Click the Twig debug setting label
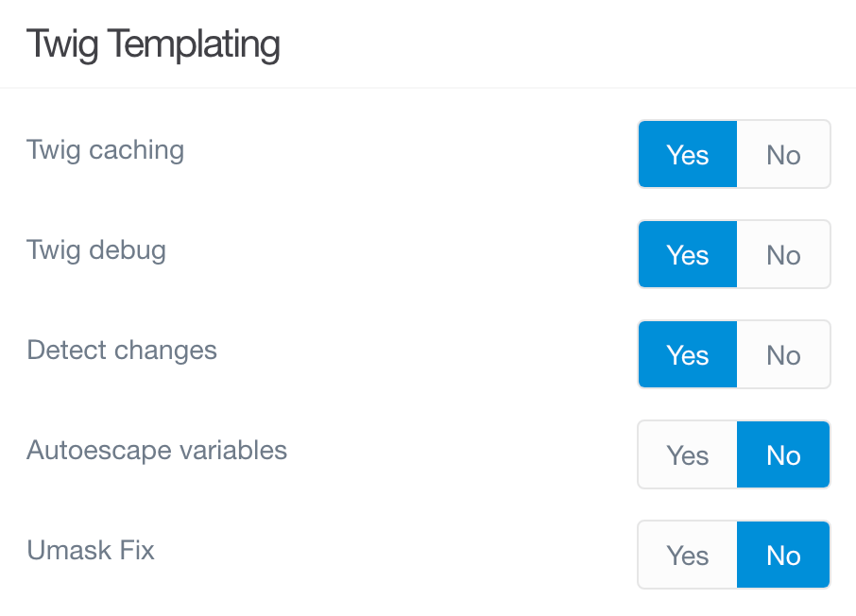Viewport: 856px width, 616px height. pyautogui.click(x=95, y=249)
